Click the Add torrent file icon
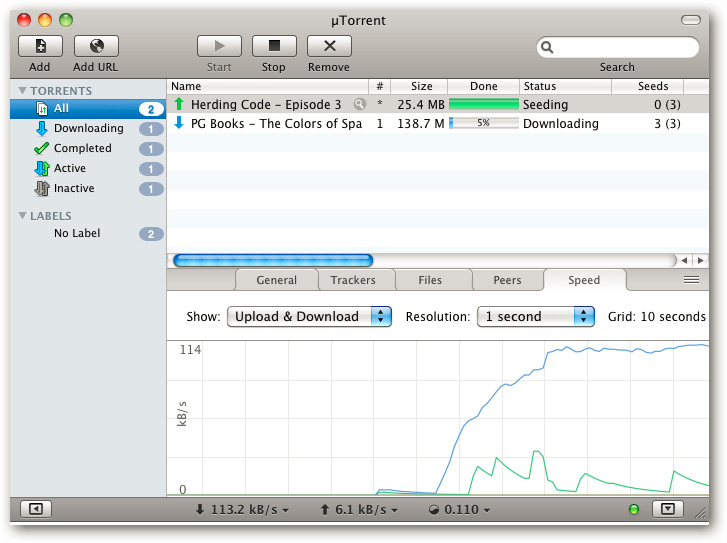 pos(40,46)
